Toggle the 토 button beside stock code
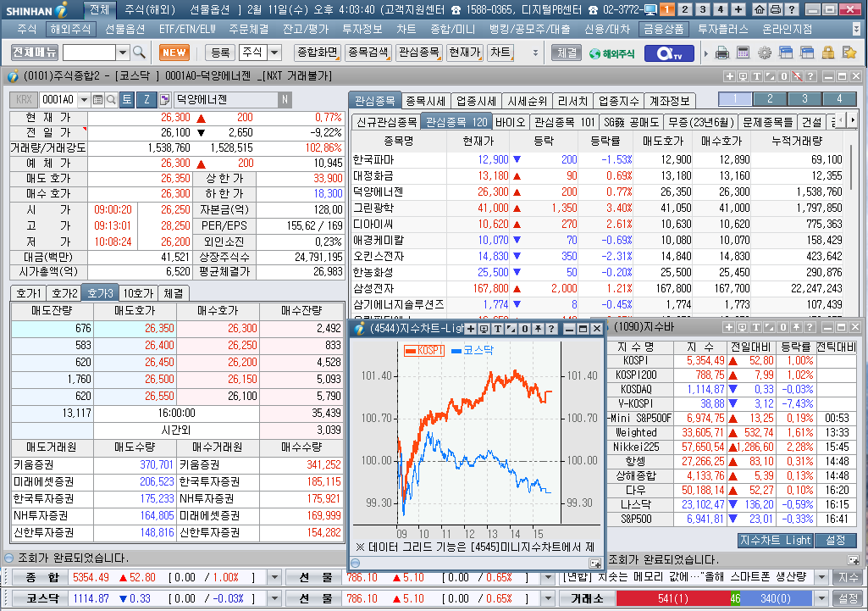Image resolution: width=868 pixels, height=611 pixels. click(127, 100)
